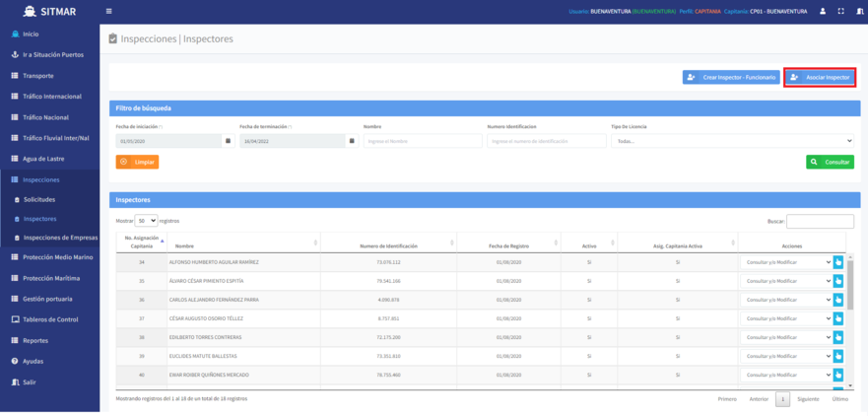Open the user profile icon in header

(x=823, y=11)
